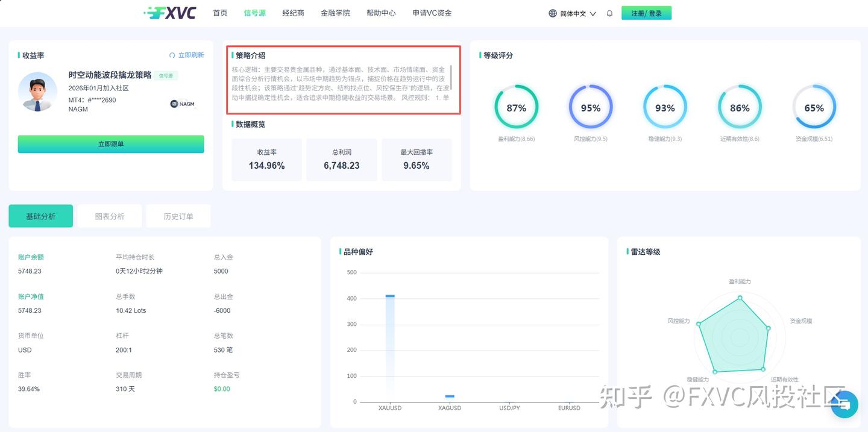868x432 pixels.
Task: Click the 87% 盈利能力 gauge ring
Action: point(517,107)
